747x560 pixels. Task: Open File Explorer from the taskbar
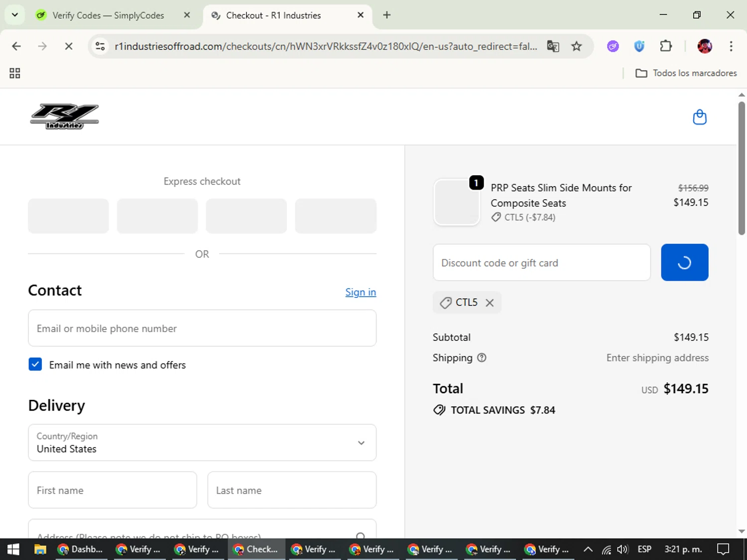click(40, 549)
